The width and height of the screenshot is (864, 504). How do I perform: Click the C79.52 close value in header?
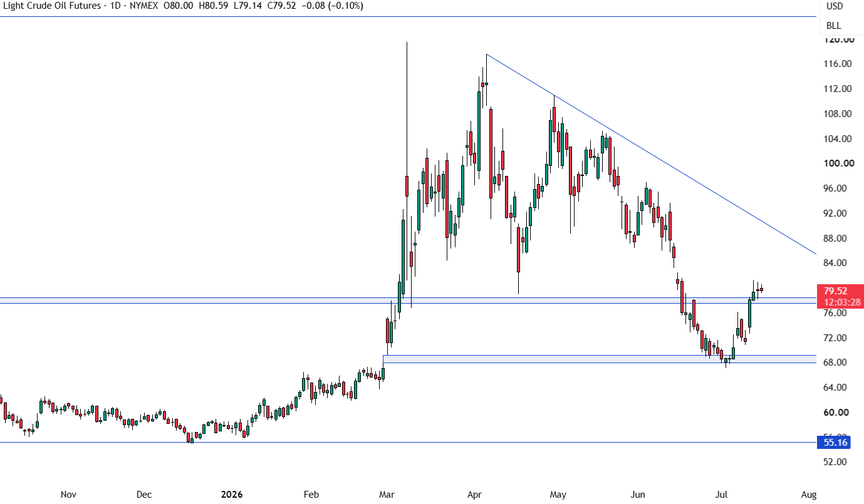tap(282, 6)
